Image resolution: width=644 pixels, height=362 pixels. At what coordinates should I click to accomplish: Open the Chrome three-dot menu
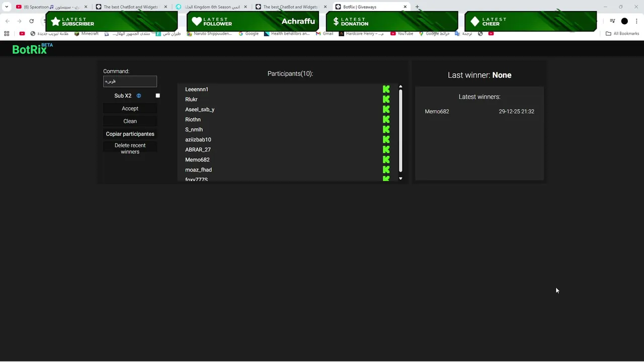(636, 21)
